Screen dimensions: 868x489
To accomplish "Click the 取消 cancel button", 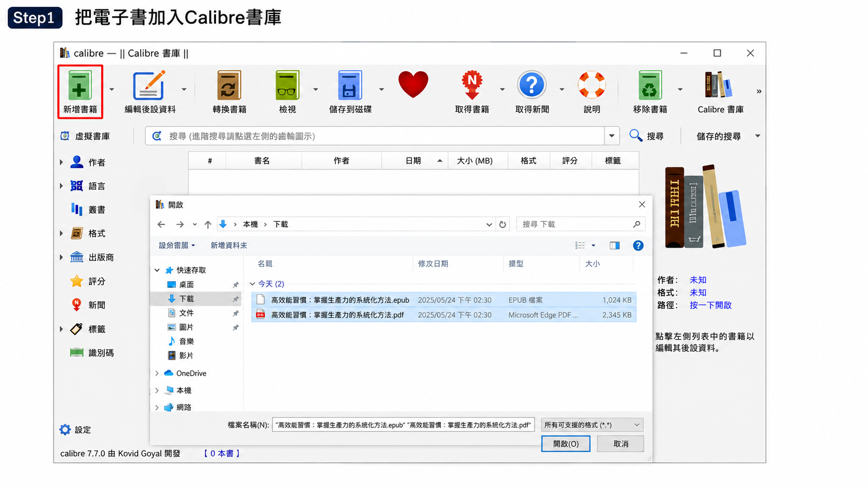I will pyautogui.click(x=620, y=444).
